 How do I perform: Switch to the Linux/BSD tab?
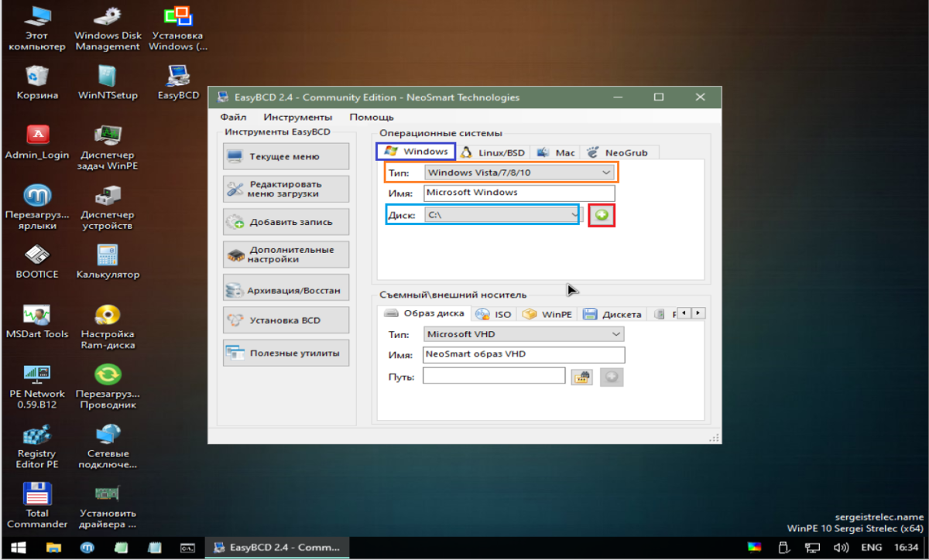[x=494, y=152]
